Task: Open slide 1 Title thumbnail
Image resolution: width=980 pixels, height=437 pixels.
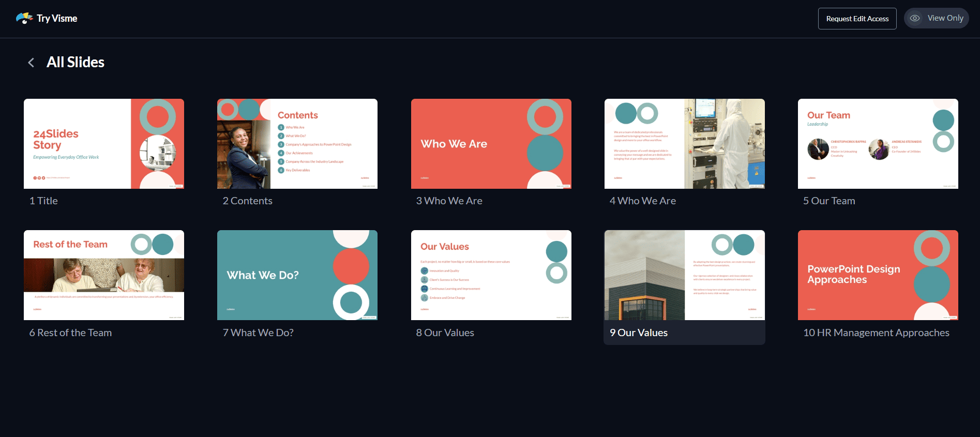Action: [x=104, y=144]
